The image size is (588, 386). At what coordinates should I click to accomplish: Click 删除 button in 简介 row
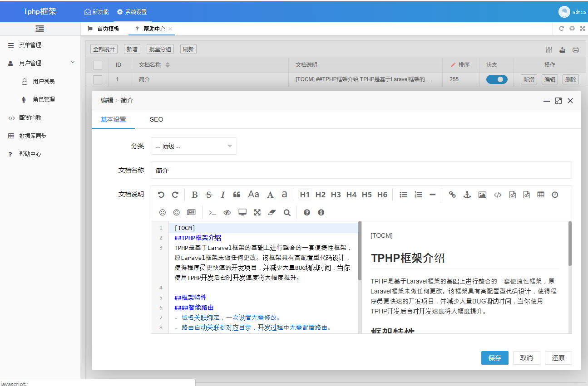pos(570,79)
